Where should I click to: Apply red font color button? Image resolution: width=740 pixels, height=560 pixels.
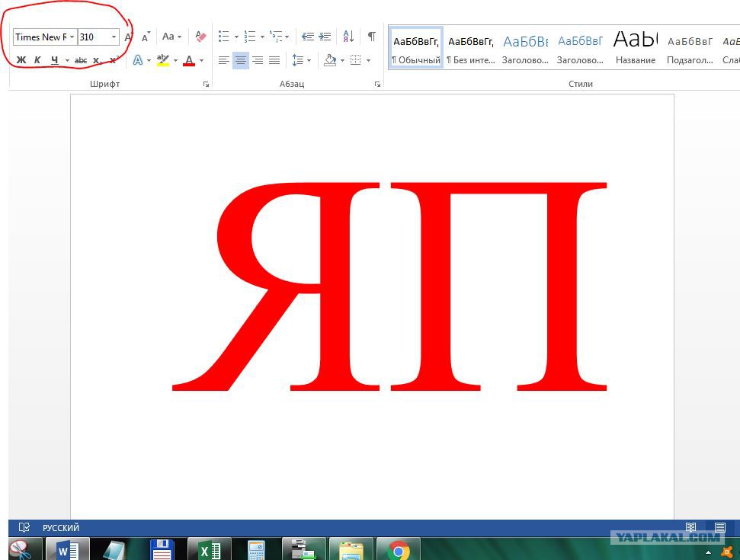point(189,60)
